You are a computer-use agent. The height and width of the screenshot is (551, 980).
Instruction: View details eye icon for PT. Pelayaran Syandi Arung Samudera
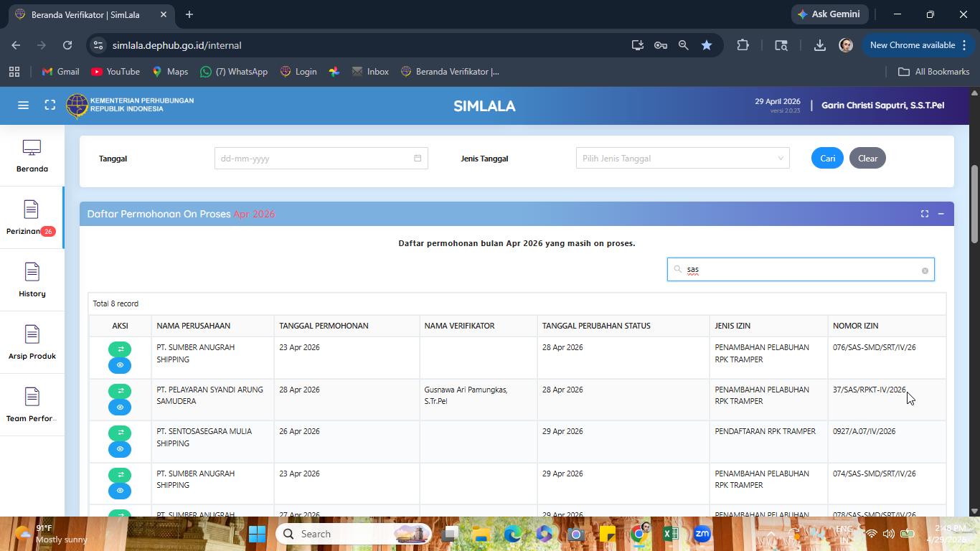coord(120,408)
